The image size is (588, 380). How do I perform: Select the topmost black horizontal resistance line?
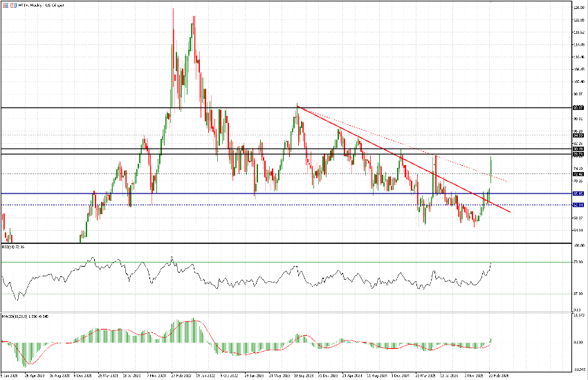(208, 108)
